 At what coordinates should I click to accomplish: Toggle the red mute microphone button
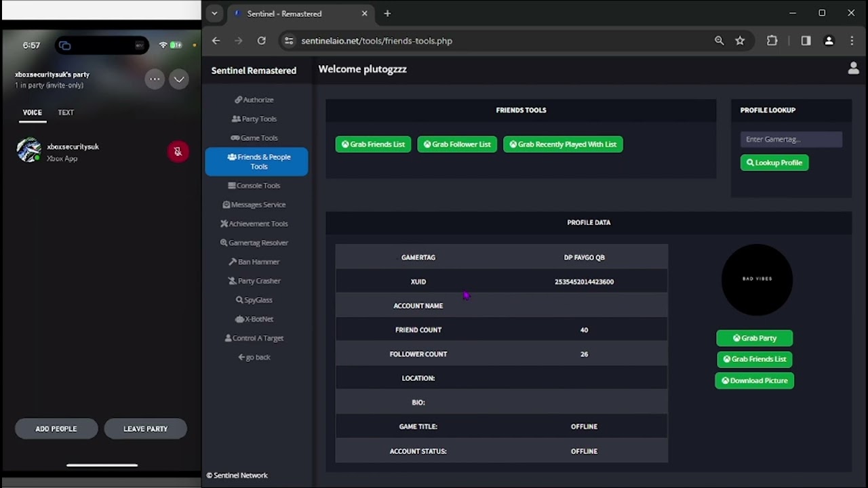(x=178, y=152)
